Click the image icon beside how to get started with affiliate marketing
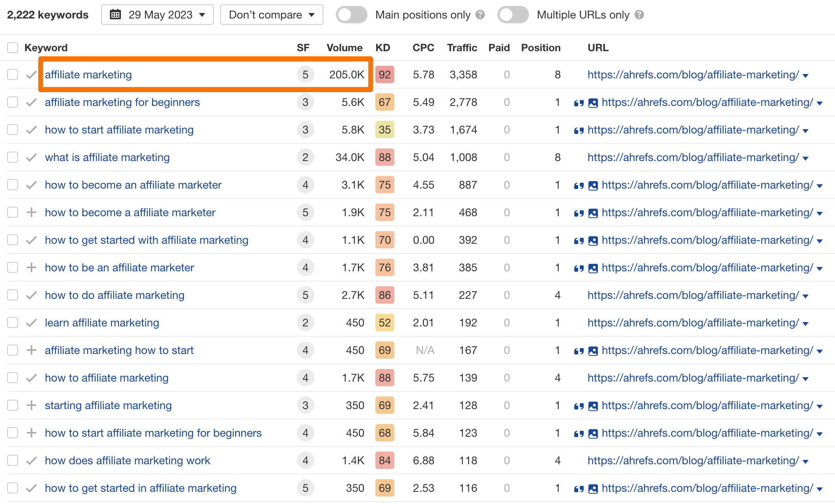Image resolution: width=835 pixels, height=504 pixels. pyautogui.click(x=594, y=240)
